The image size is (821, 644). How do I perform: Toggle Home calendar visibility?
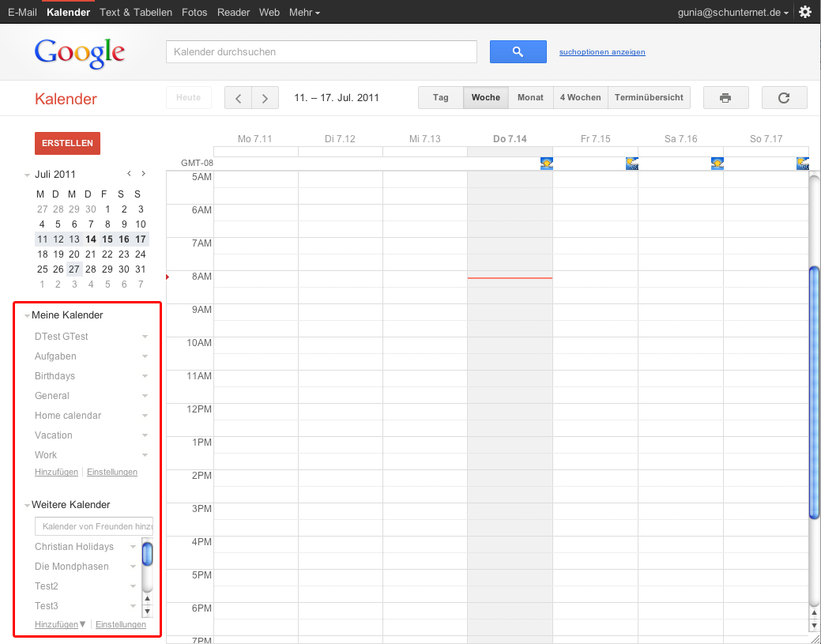pos(68,416)
